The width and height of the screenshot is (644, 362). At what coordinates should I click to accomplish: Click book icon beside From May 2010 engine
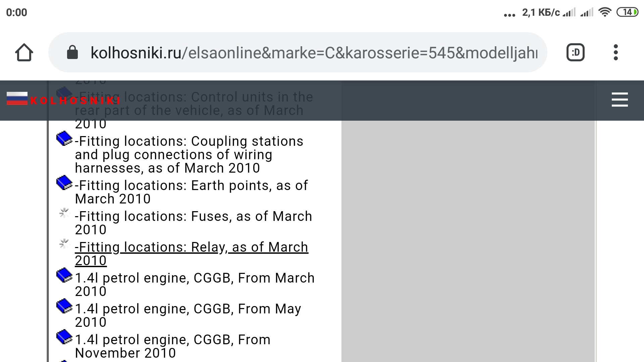click(64, 306)
